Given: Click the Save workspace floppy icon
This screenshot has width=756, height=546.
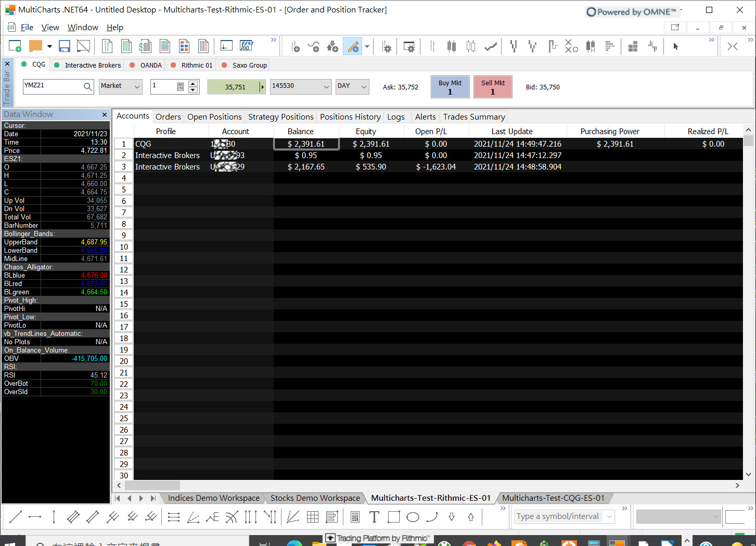Looking at the screenshot, I should coord(65,46).
